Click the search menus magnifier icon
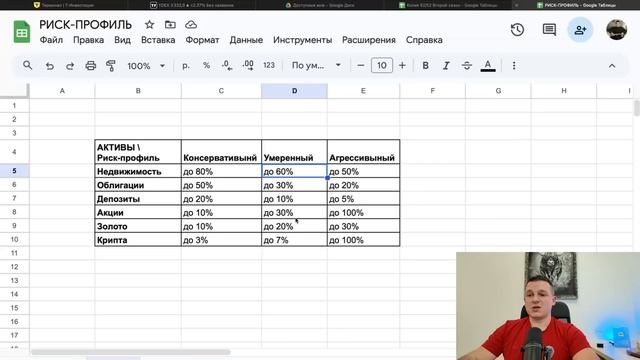Viewport: 640px width, 360px height. click(27, 65)
